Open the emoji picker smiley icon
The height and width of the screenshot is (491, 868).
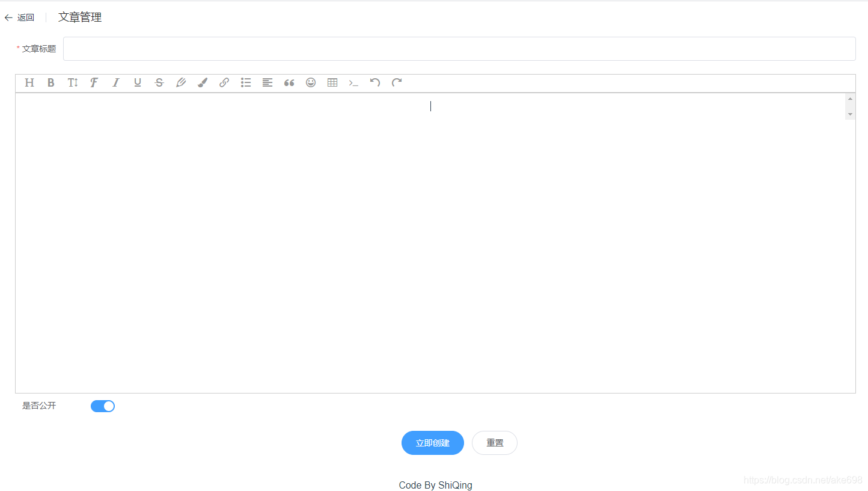point(311,83)
